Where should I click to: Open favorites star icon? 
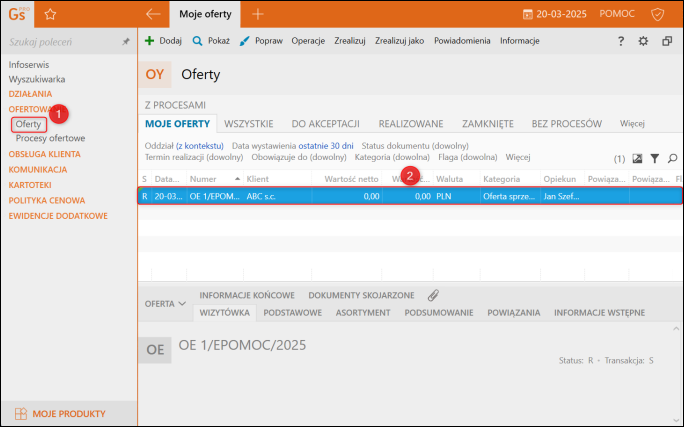tap(50, 14)
